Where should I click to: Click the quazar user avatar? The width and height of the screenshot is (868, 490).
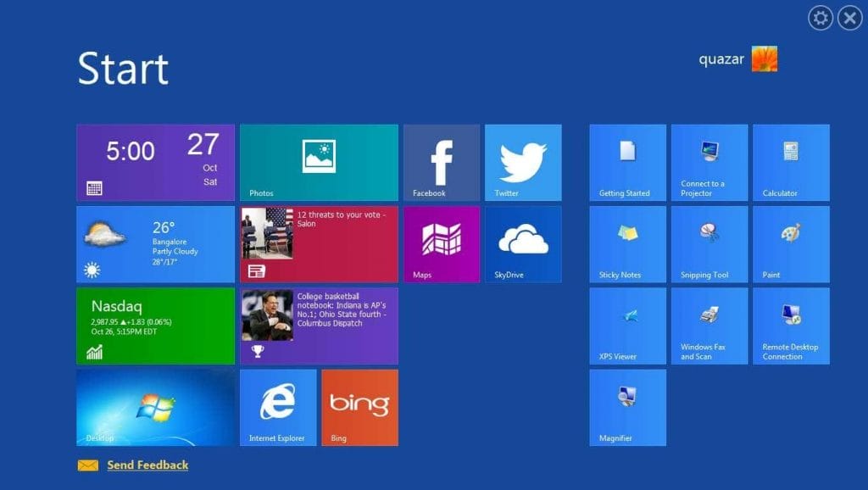pos(764,58)
